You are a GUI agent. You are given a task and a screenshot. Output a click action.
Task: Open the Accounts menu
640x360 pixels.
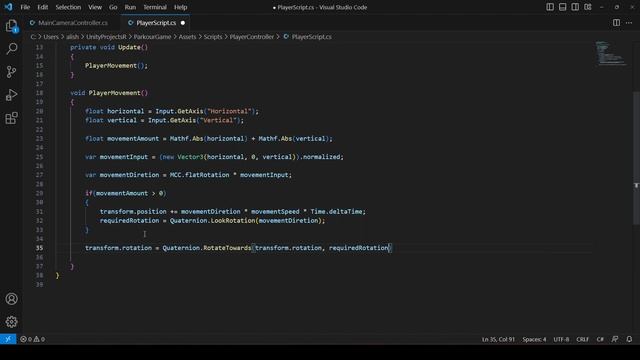[x=11, y=299]
